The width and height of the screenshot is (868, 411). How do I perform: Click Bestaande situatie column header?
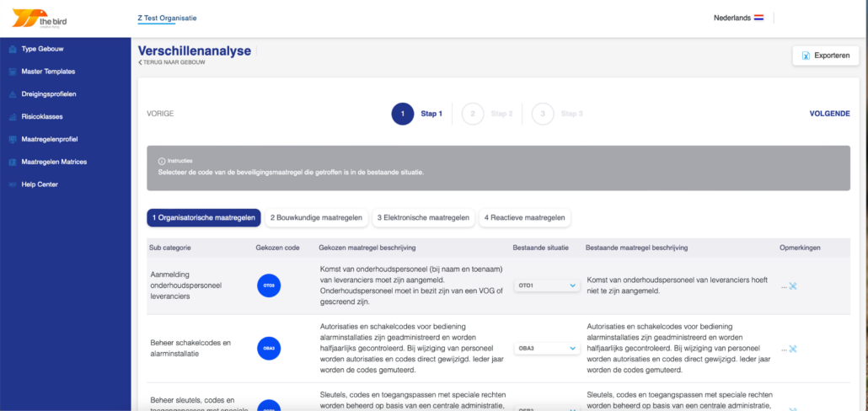541,248
